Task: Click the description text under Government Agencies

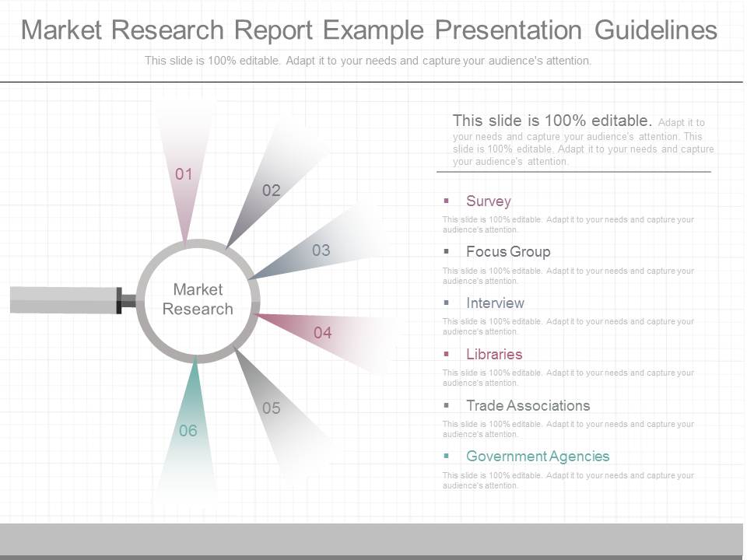Action: tap(568, 481)
